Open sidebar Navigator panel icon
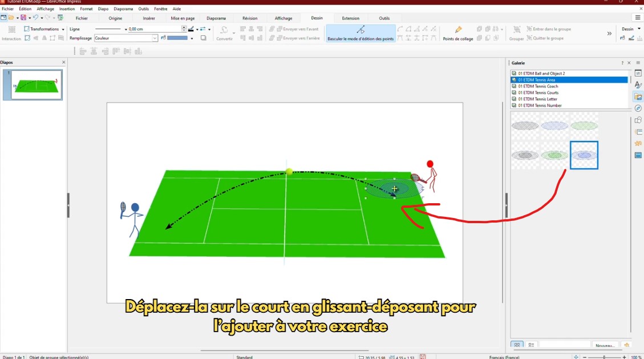 (638, 108)
